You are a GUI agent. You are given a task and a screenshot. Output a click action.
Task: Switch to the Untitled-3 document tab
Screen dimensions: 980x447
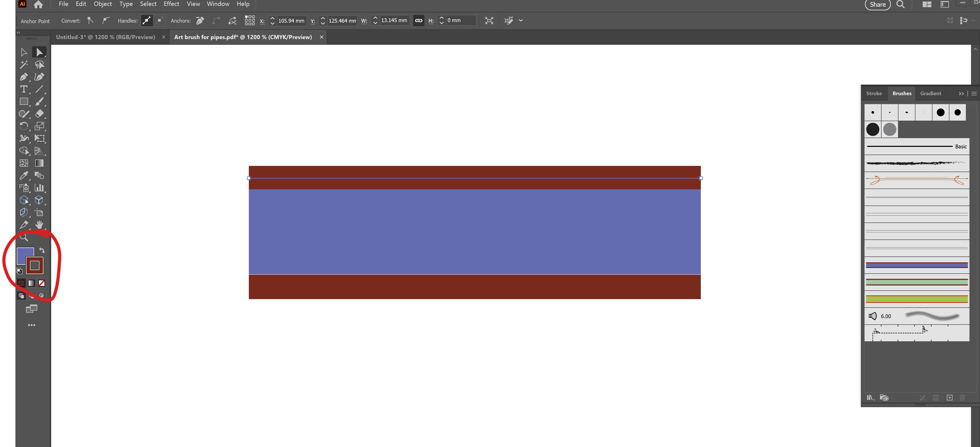click(x=105, y=37)
